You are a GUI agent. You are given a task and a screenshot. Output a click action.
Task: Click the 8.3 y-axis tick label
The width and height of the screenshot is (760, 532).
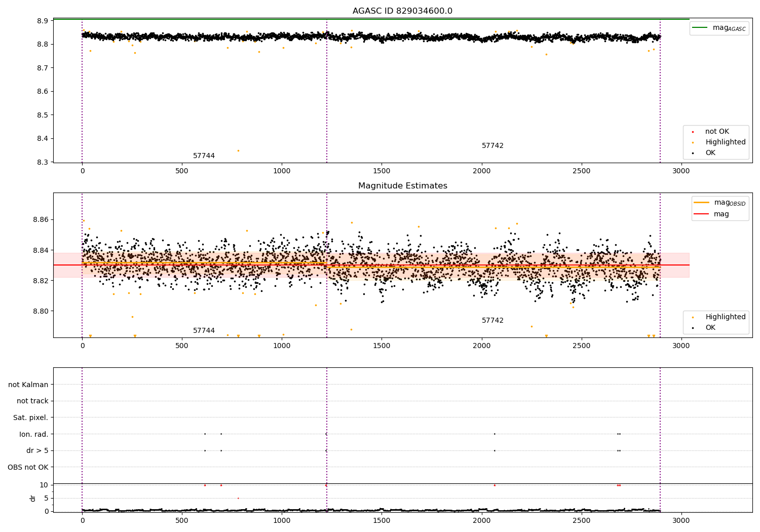coord(43,162)
